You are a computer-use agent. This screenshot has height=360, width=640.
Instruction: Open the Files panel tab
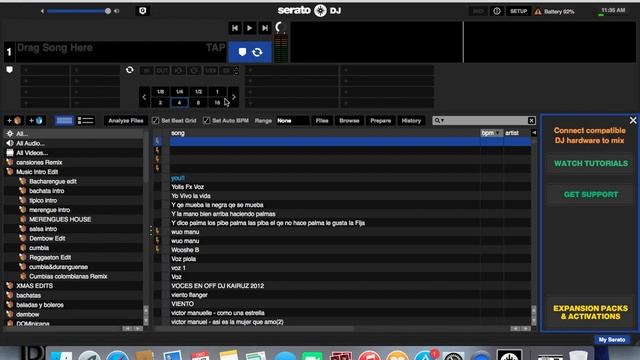coord(322,120)
